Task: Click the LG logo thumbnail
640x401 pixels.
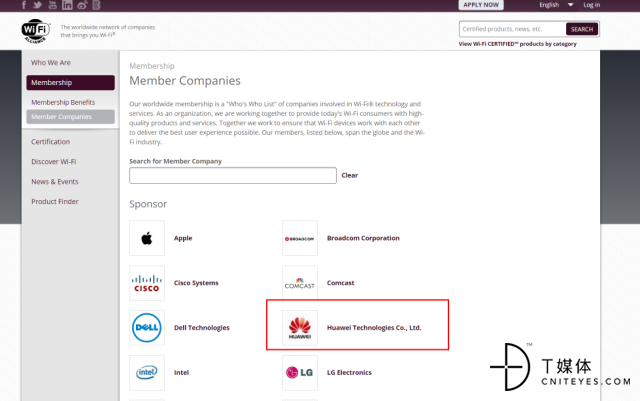Action: coord(300,373)
